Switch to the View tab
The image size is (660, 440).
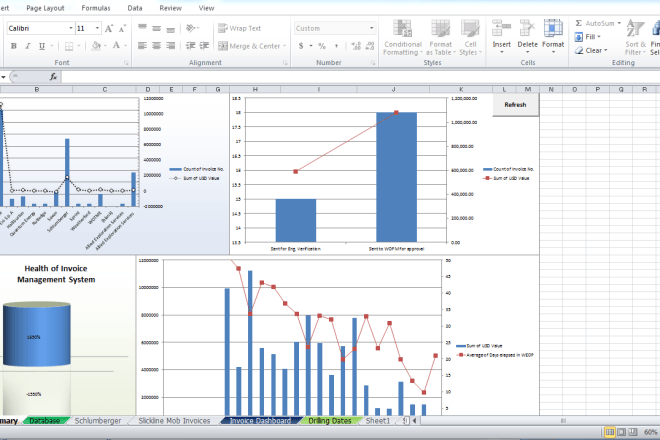[x=206, y=8]
